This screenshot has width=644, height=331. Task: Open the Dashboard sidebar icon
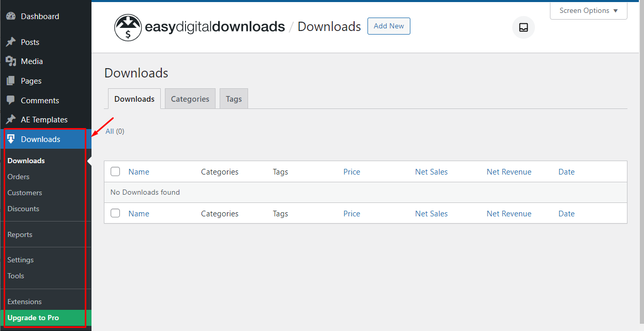11,16
